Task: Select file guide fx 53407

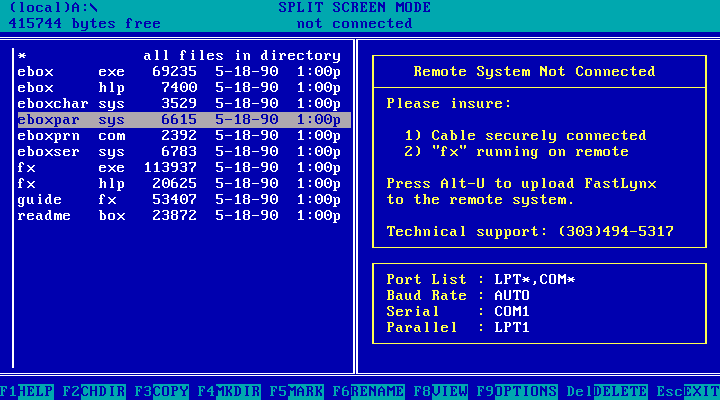Action: tap(180, 200)
